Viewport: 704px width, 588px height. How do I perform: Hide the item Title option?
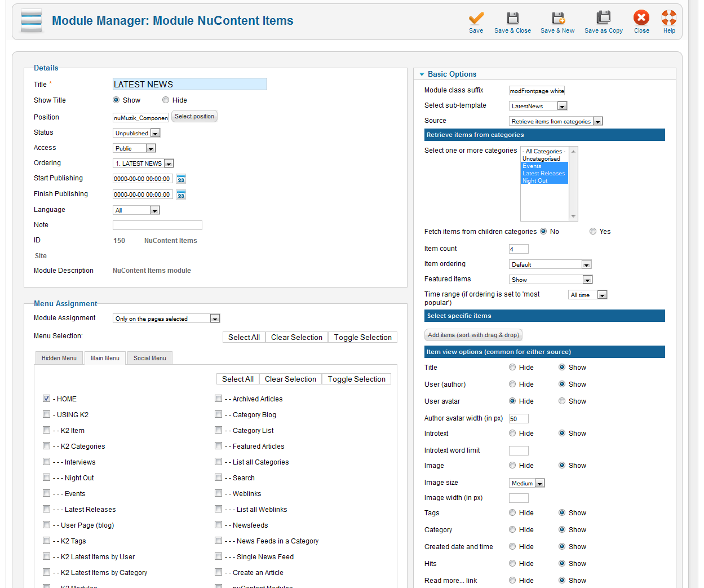point(512,367)
